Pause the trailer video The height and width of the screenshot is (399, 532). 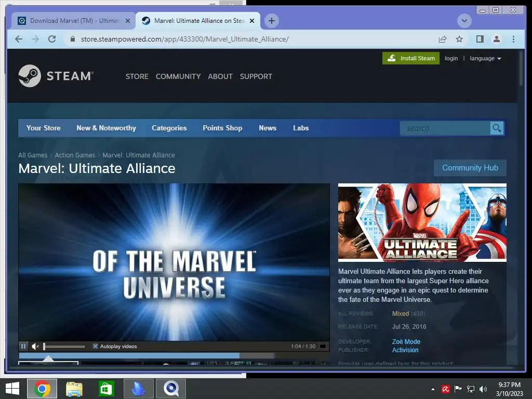point(23,347)
